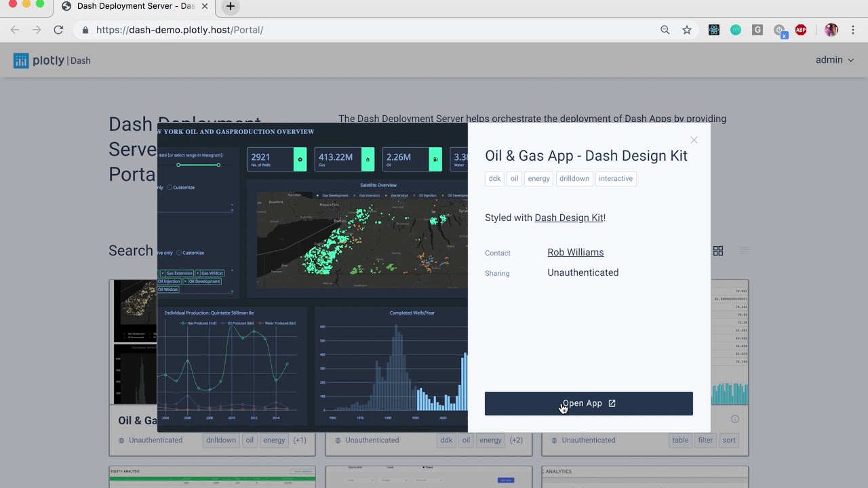Select the (+2) more tags chip
Image resolution: width=868 pixels, height=488 pixels.
point(516,440)
